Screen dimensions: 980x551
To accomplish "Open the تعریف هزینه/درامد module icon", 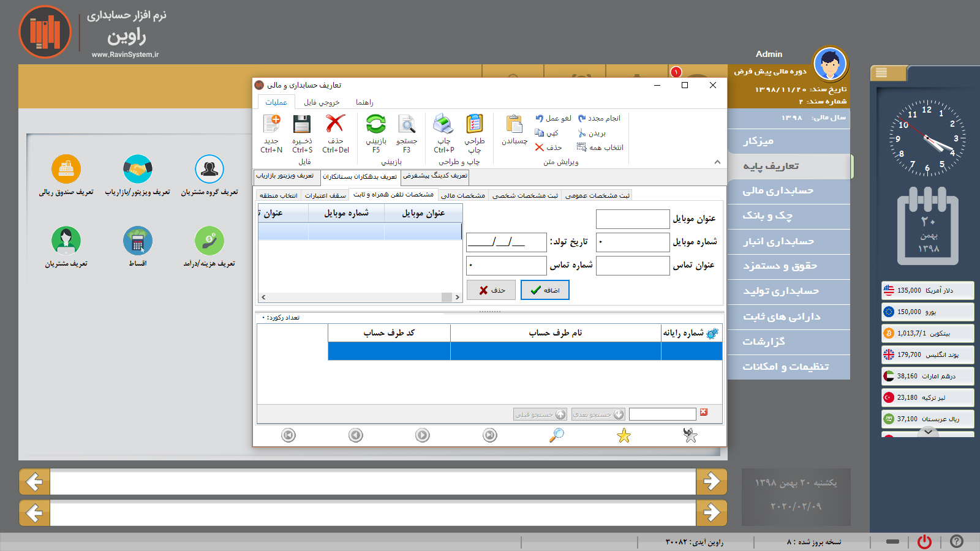I will (x=209, y=242).
